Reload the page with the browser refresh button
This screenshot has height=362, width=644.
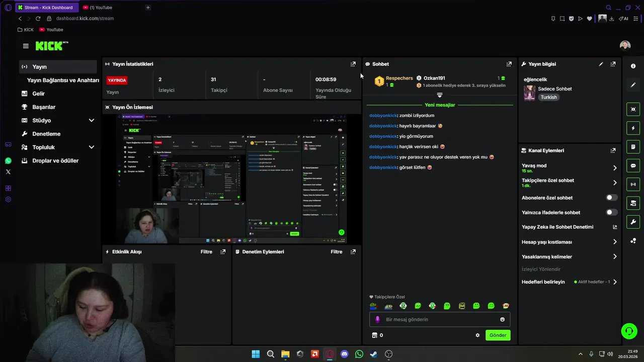(x=38, y=19)
